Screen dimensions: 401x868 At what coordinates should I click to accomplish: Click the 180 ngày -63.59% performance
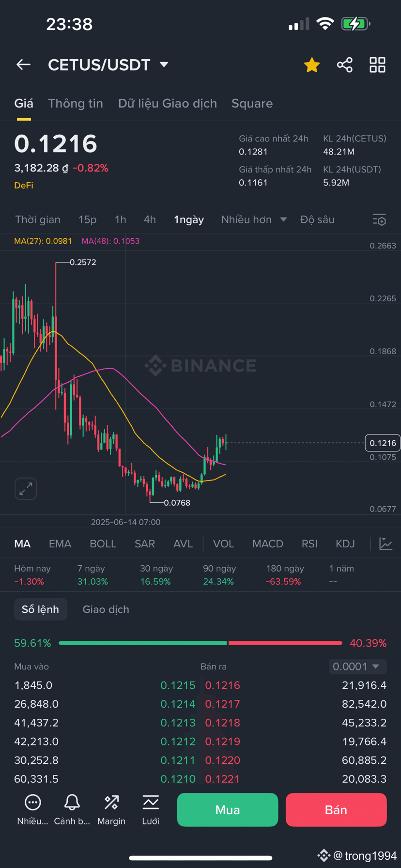285,575
